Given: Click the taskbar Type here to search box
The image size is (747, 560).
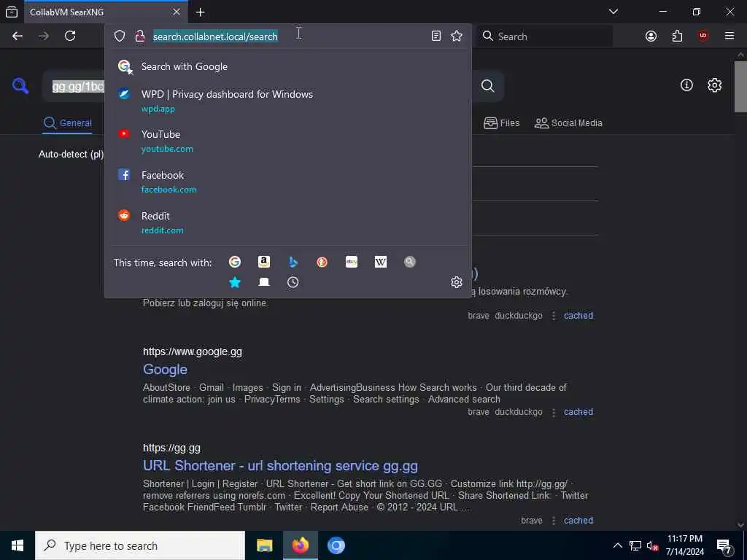Looking at the screenshot, I should coord(140,545).
